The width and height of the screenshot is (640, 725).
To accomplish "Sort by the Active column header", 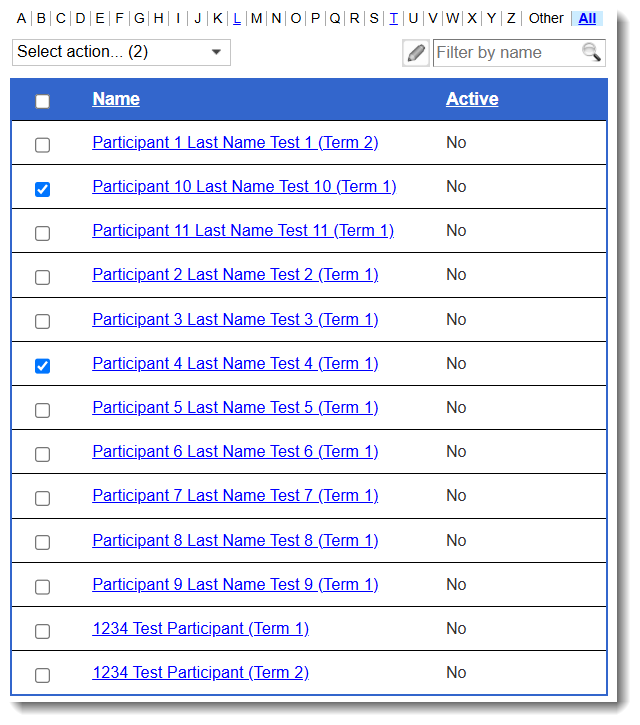I will click(x=472, y=99).
